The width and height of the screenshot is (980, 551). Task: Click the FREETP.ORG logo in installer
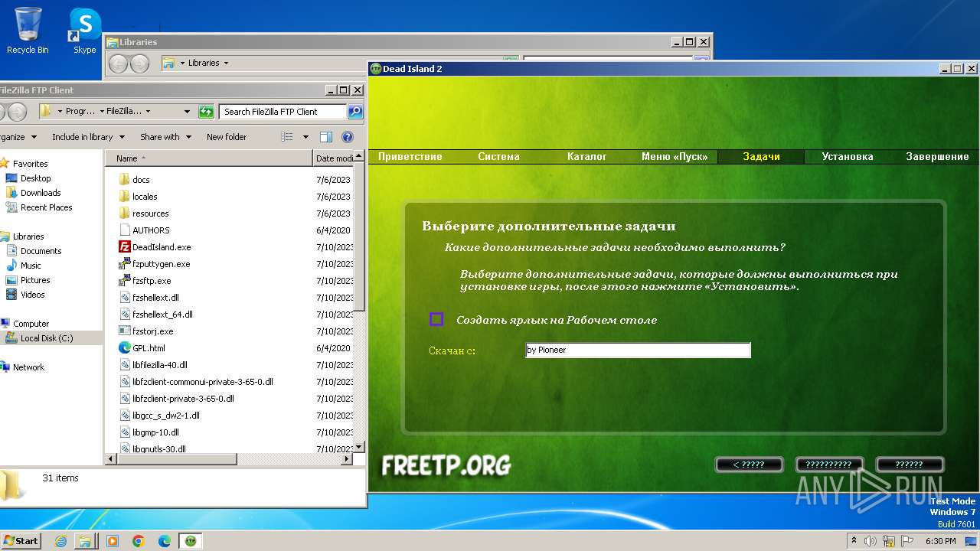click(x=446, y=465)
